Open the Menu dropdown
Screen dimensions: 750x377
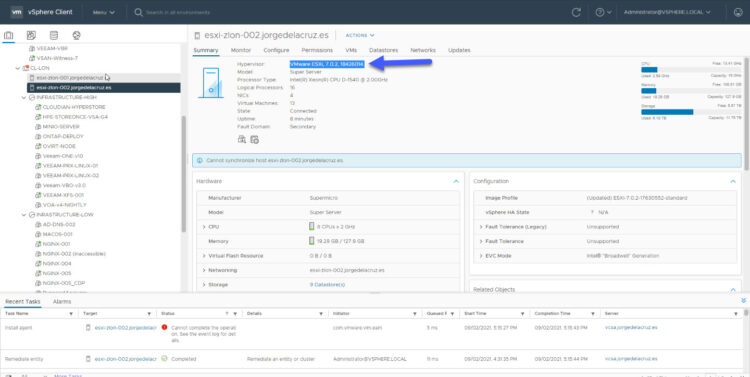[104, 12]
